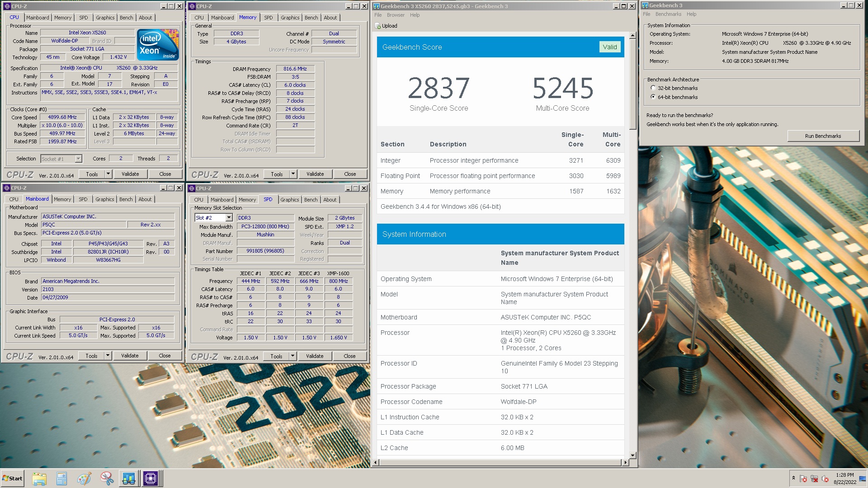Select 32-bit benchmarks option
The height and width of the screenshot is (488, 868).
(x=653, y=88)
